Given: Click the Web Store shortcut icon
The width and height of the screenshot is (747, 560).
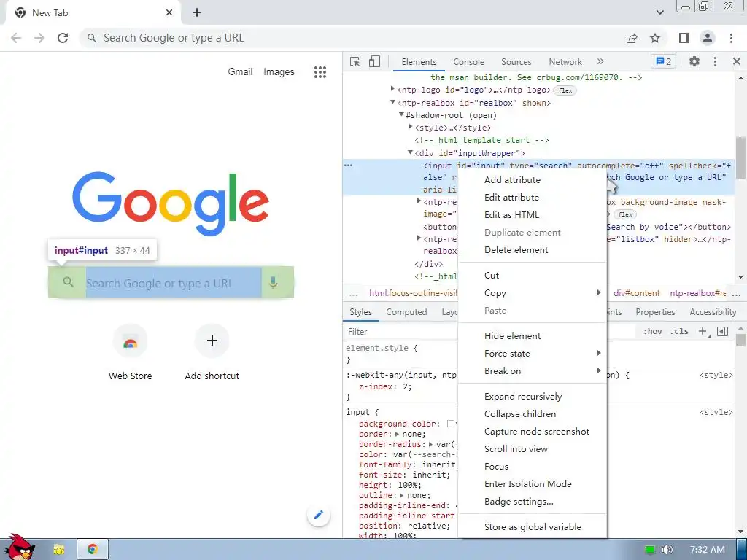Looking at the screenshot, I should pyautogui.click(x=130, y=341).
